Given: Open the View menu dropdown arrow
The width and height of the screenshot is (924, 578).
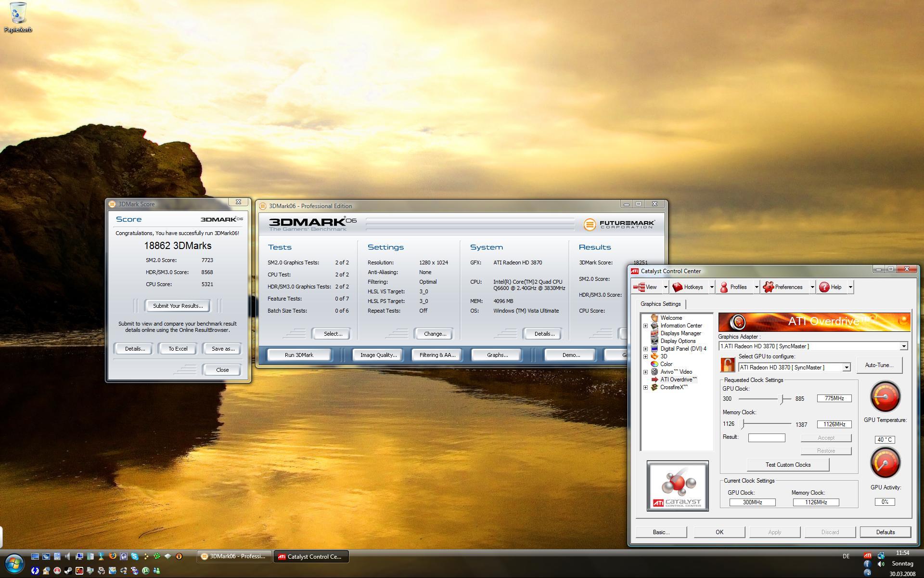Looking at the screenshot, I should pyautogui.click(x=666, y=287).
